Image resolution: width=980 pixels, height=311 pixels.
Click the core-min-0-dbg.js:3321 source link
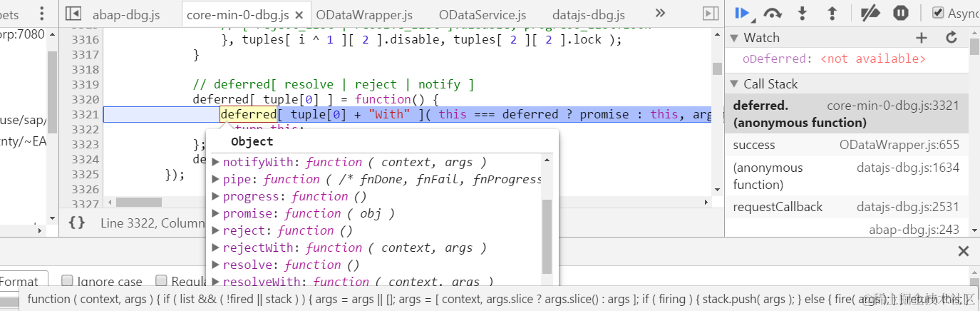[893, 106]
